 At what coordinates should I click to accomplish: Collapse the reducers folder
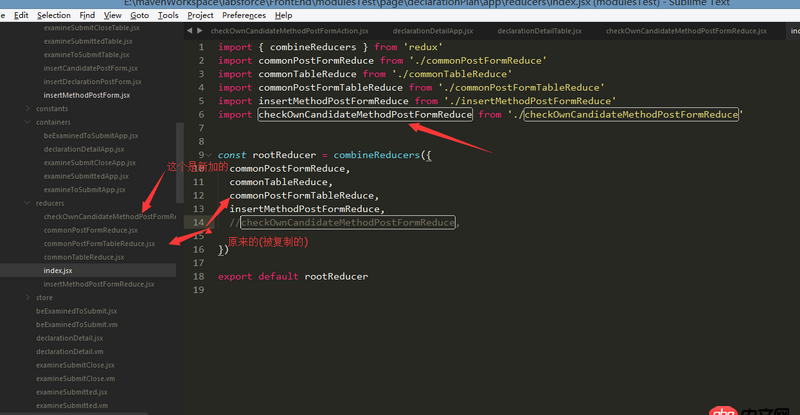(28, 203)
